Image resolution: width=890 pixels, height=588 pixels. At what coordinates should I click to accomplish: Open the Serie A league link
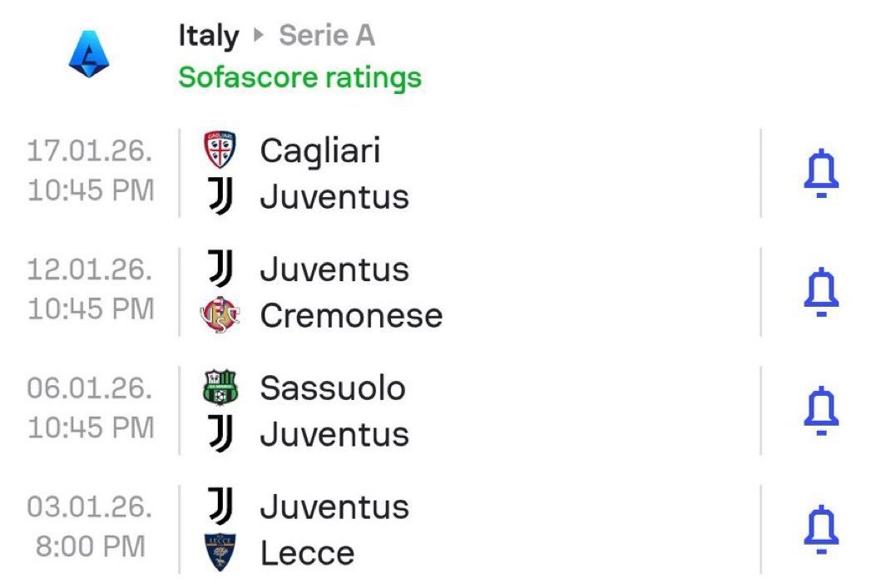(x=326, y=36)
